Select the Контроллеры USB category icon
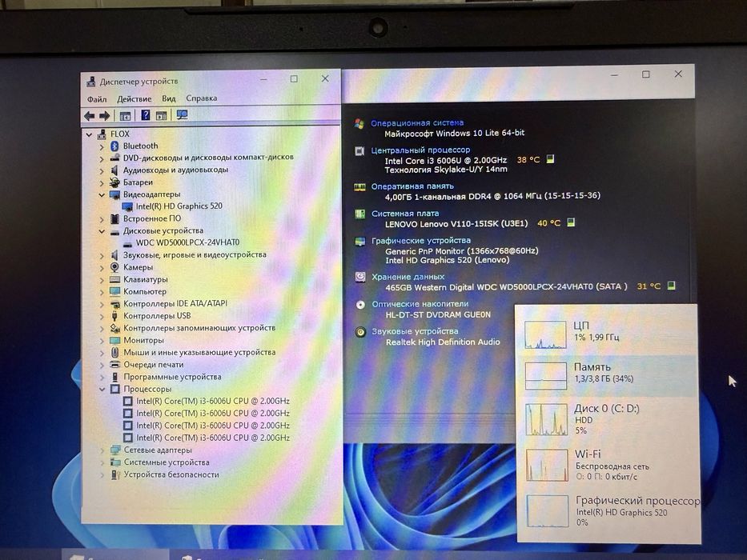The image size is (747, 560). point(114,316)
